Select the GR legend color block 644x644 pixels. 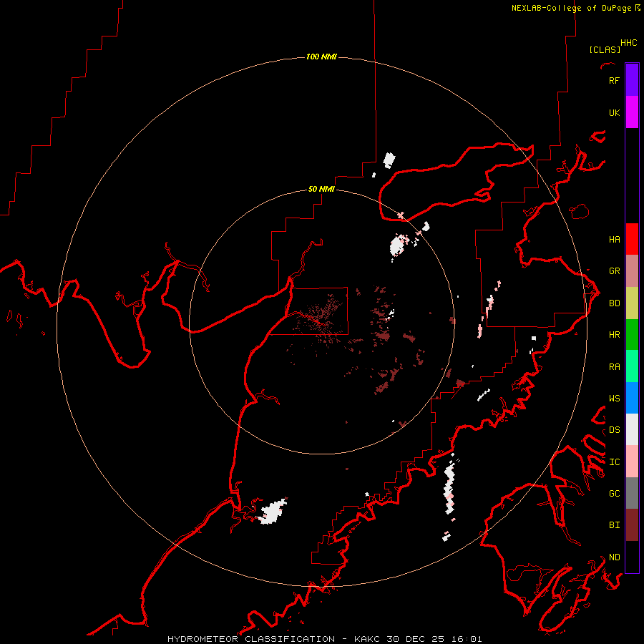(632, 271)
